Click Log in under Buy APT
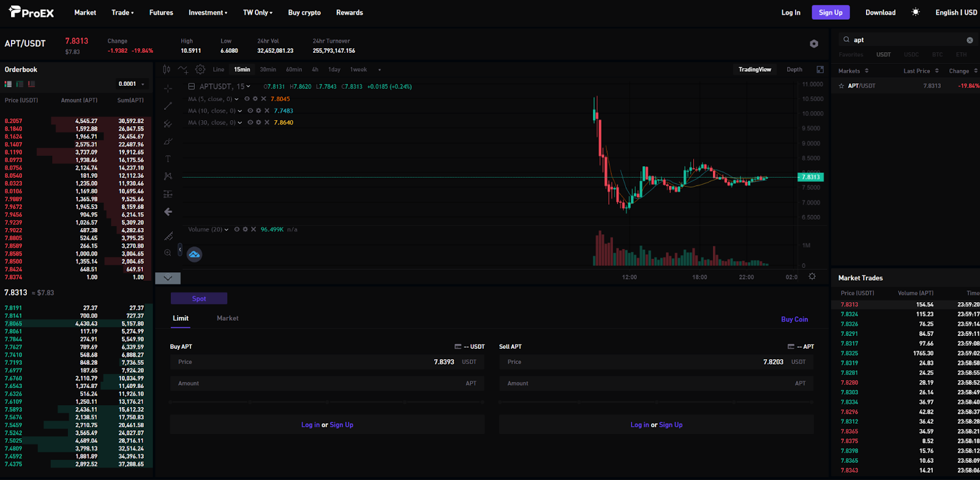Screen dimensions: 980x480 tap(310, 425)
